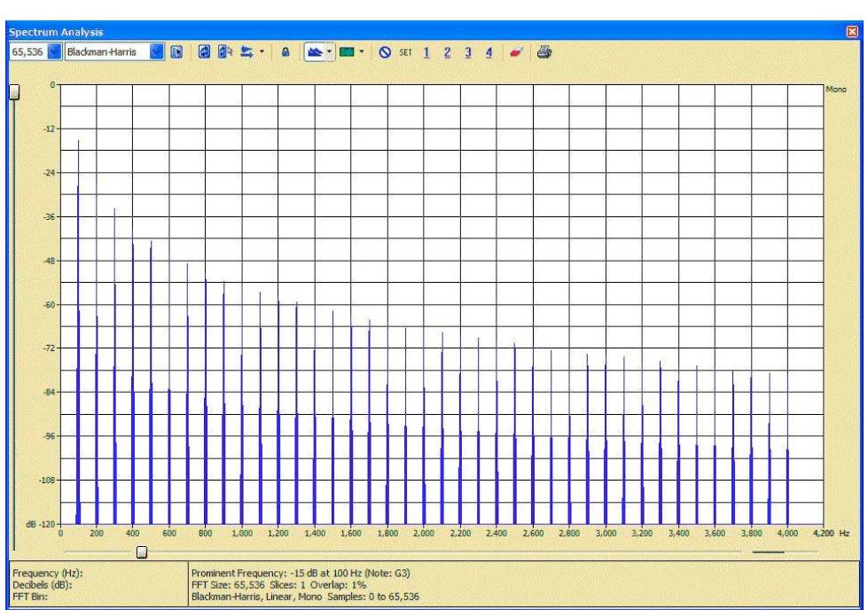Select snapshot number 2
This screenshot has width=868, height=610.
tap(447, 52)
